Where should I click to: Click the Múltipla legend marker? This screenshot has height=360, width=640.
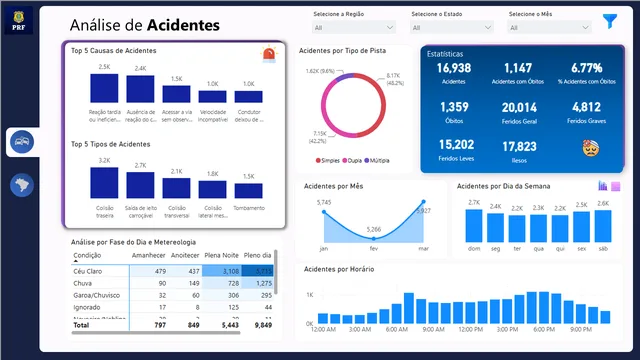coord(367,160)
